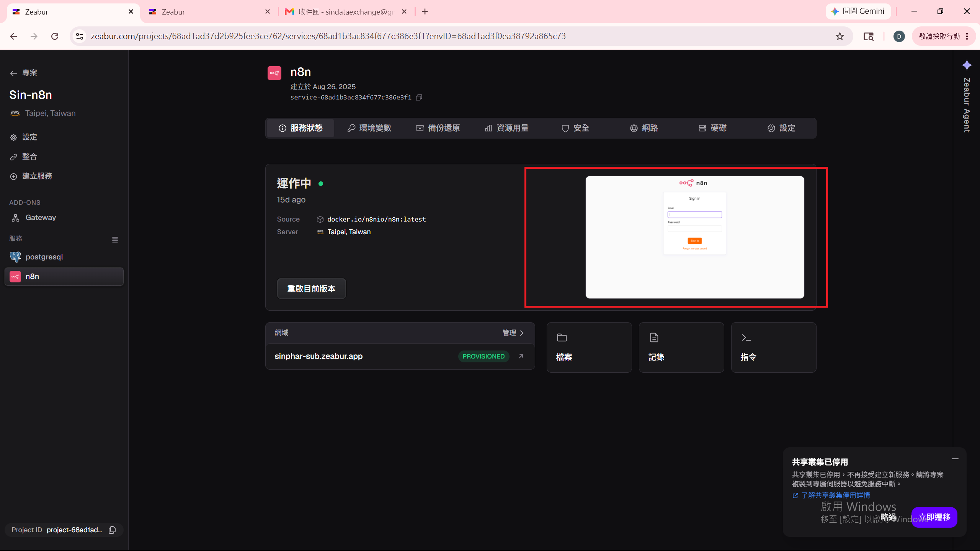Screen dimensions: 980x551
Task: Open the Chrome profile avatar D
Action: click(x=899, y=36)
